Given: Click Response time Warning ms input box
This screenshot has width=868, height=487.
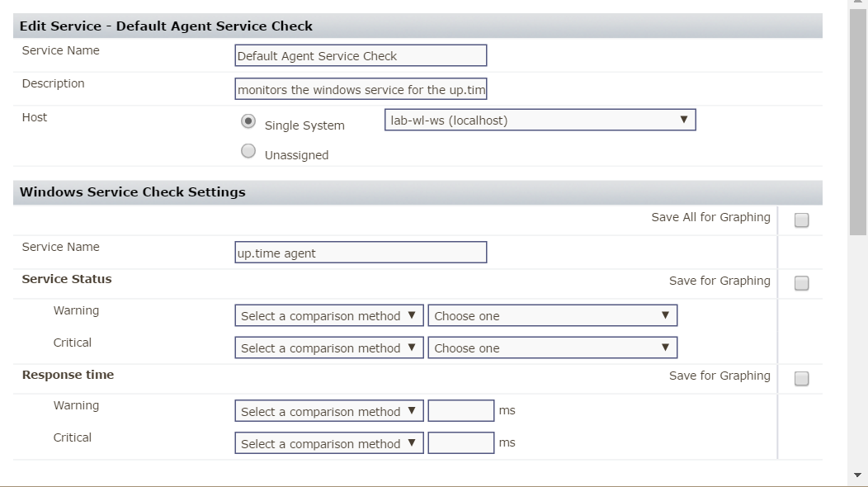Looking at the screenshot, I should [x=460, y=411].
